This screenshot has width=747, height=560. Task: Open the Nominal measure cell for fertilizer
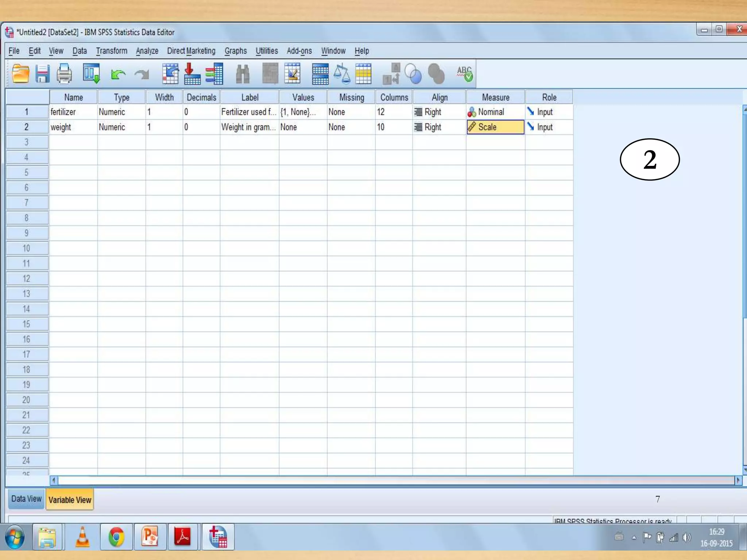tap(495, 112)
